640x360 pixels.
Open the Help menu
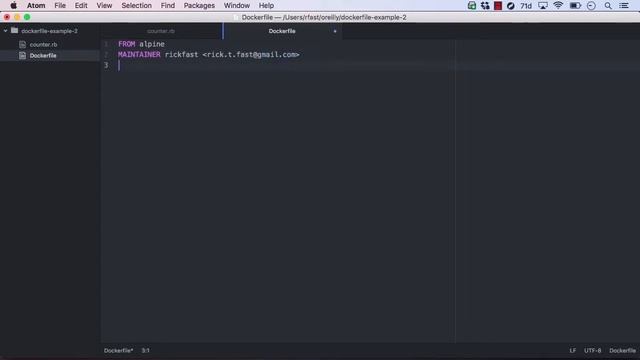pos(266,5)
